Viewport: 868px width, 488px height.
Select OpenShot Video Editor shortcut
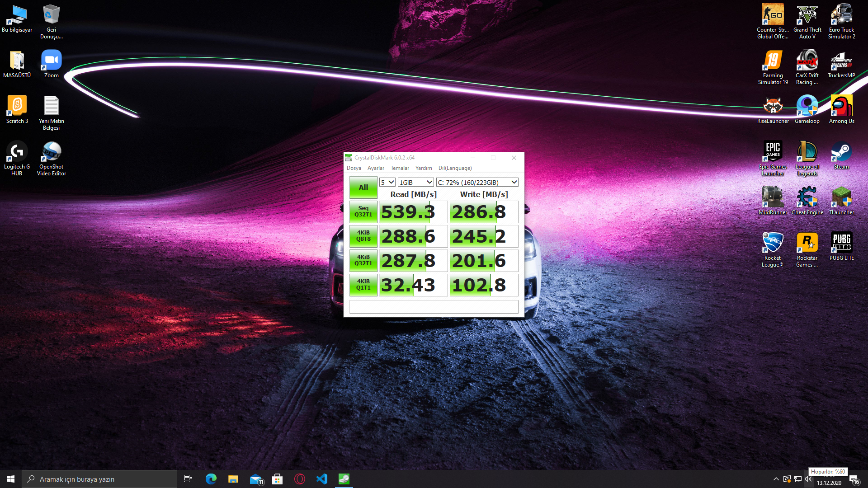coord(52,159)
